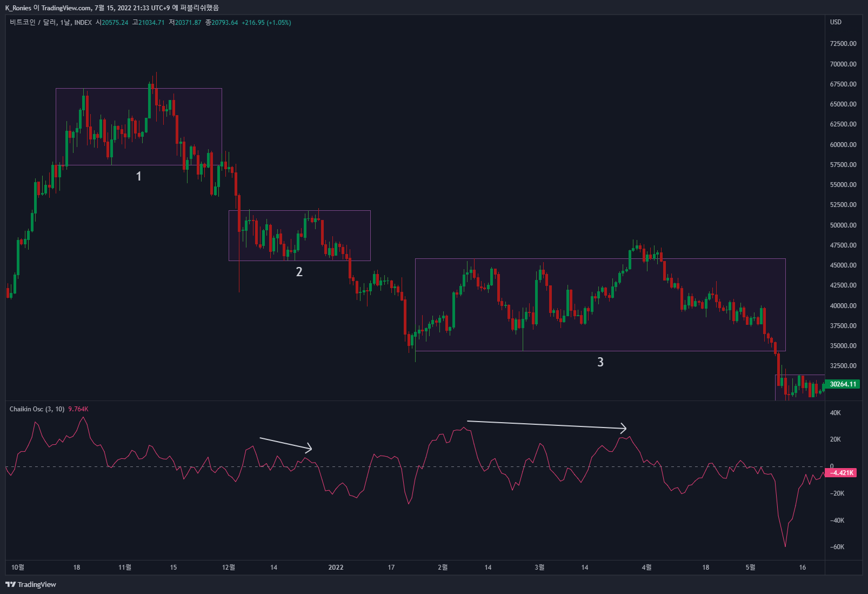
Task: Click the low value 20371.87
Action: click(x=188, y=23)
